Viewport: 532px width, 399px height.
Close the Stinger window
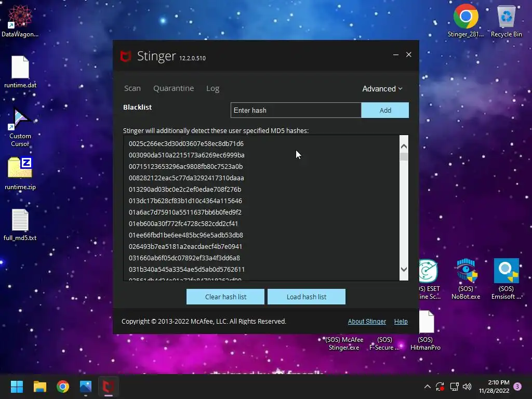408,55
